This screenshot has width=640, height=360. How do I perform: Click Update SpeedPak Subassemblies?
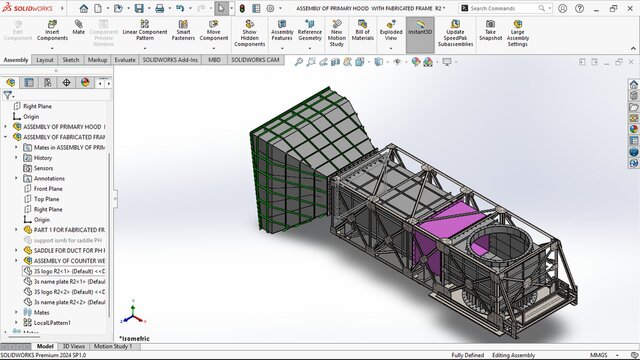click(455, 33)
